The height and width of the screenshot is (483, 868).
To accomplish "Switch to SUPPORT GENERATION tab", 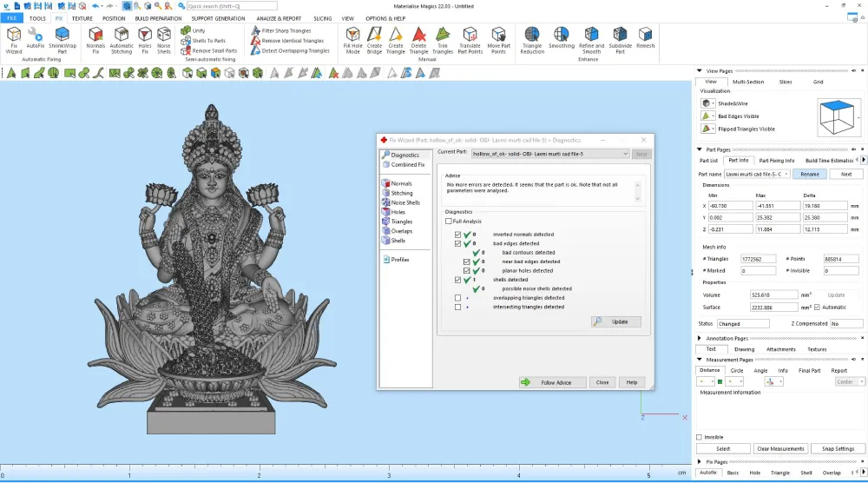I will click(x=218, y=18).
